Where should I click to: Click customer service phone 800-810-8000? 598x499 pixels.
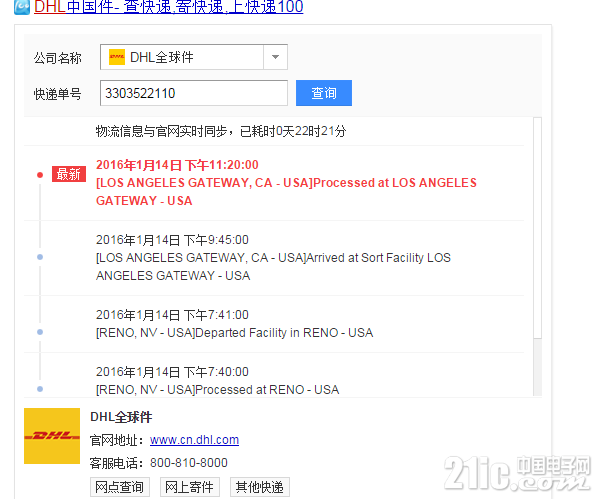point(189,463)
